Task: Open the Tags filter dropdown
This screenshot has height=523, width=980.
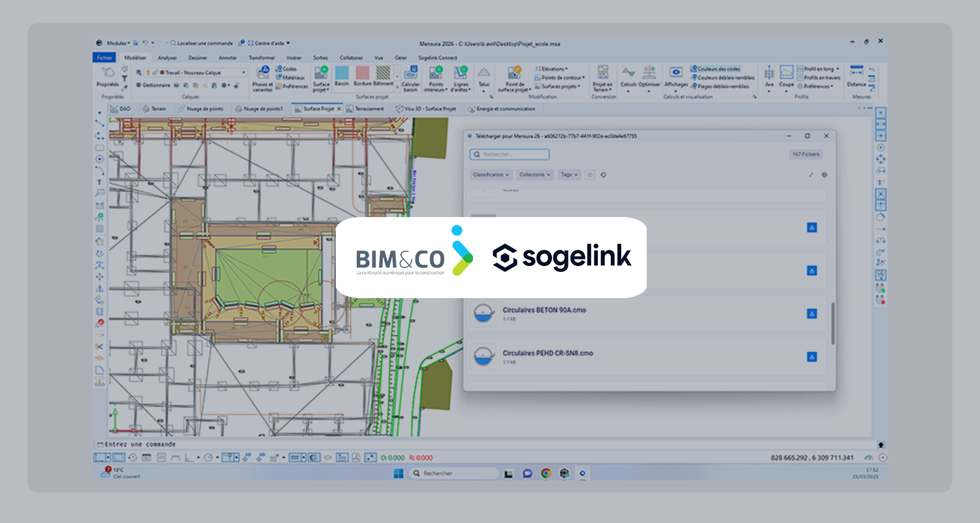Action: [569, 175]
